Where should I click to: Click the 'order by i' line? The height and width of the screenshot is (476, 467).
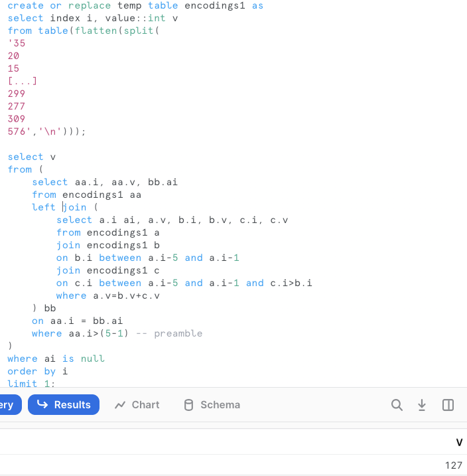coord(38,372)
